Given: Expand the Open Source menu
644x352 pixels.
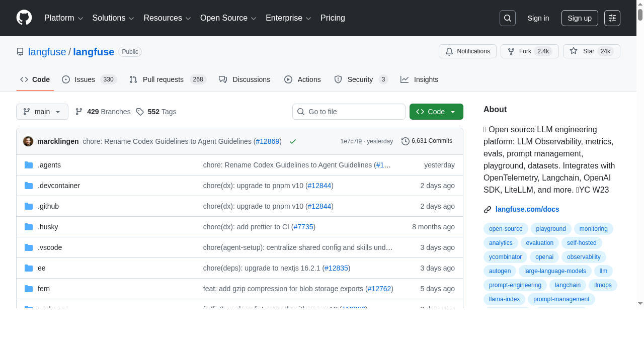Looking at the screenshot, I should (228, 18).
